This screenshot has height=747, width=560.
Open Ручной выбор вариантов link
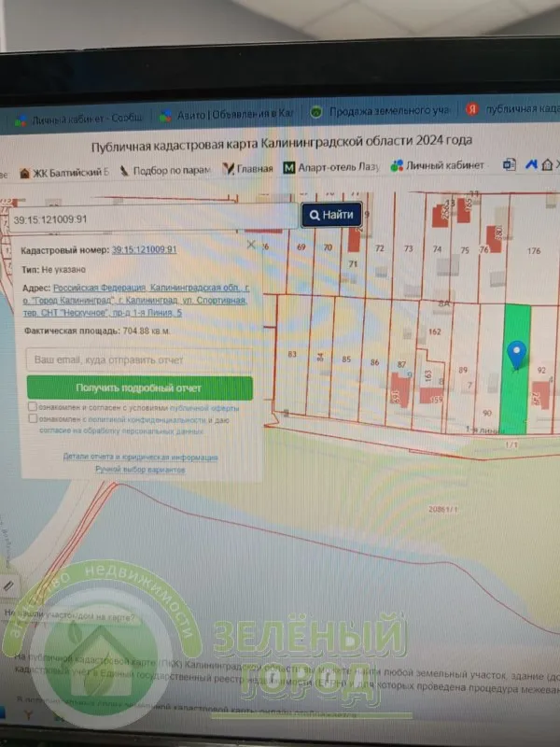[140, 470]
